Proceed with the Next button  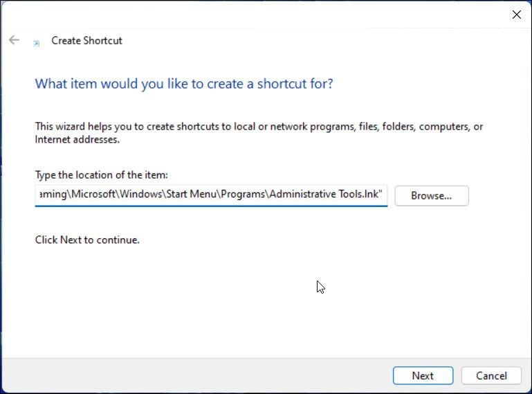coord(423,375)
